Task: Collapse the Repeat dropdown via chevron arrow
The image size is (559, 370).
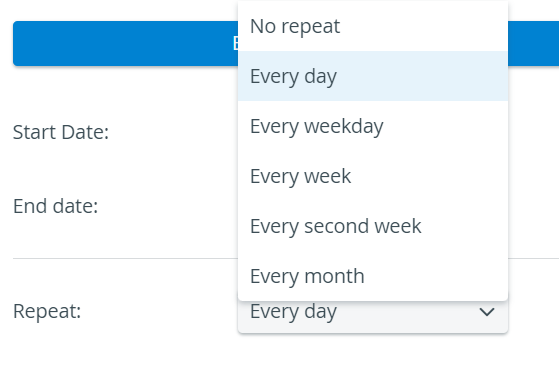Action: [x=487, y=312]
